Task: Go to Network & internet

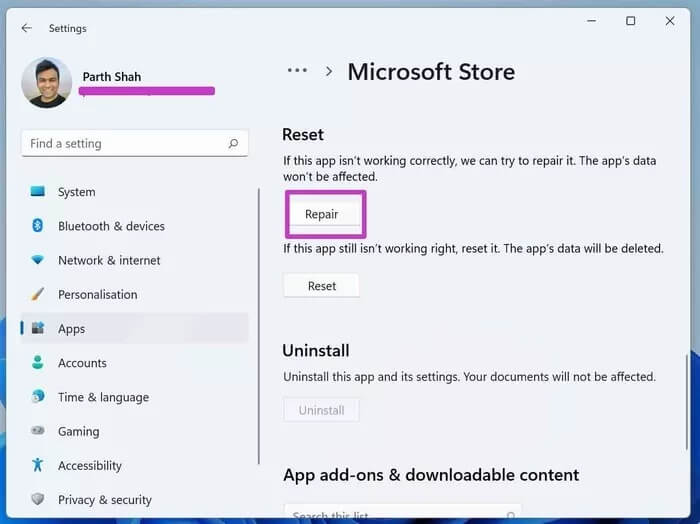Action: point(134,260)
